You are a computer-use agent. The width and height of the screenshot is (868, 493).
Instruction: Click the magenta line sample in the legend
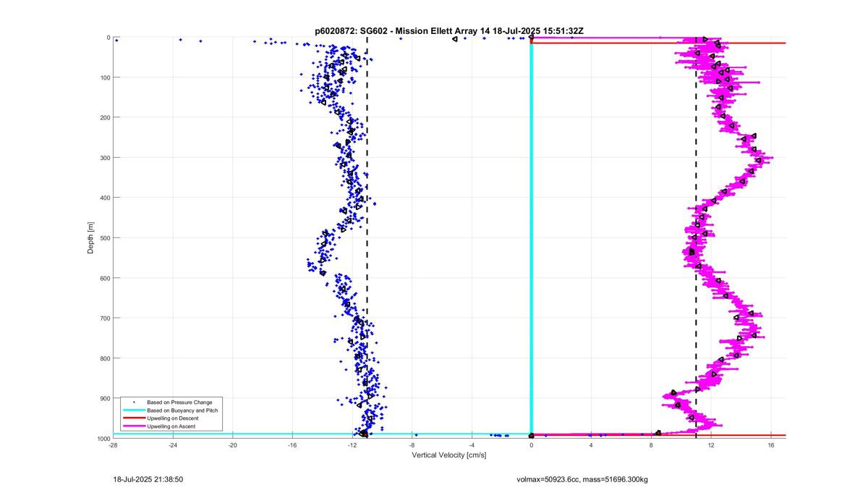tap(133, 427)
